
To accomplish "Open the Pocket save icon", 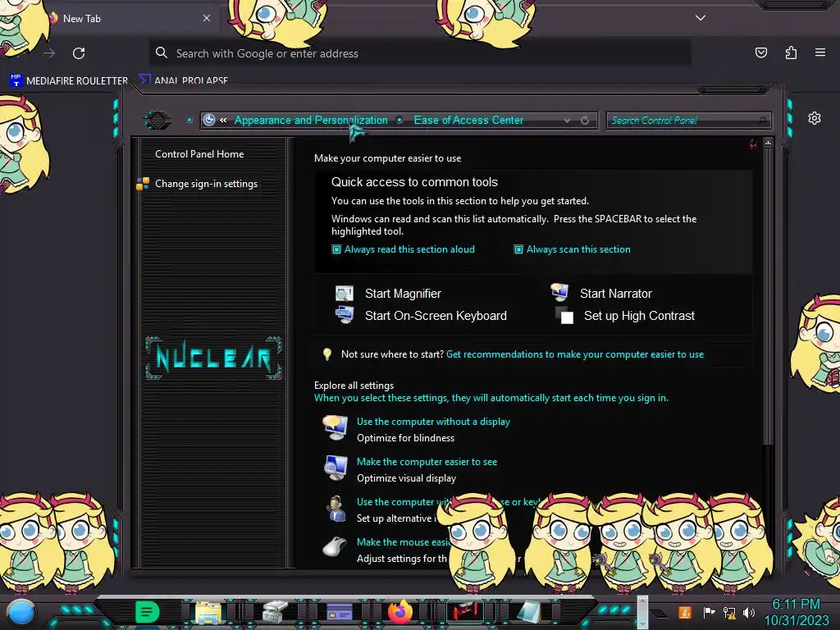I will point(760,52).
